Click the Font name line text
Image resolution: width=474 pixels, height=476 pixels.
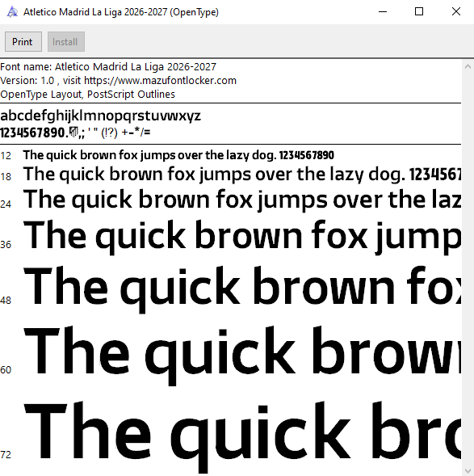[108, 67]
